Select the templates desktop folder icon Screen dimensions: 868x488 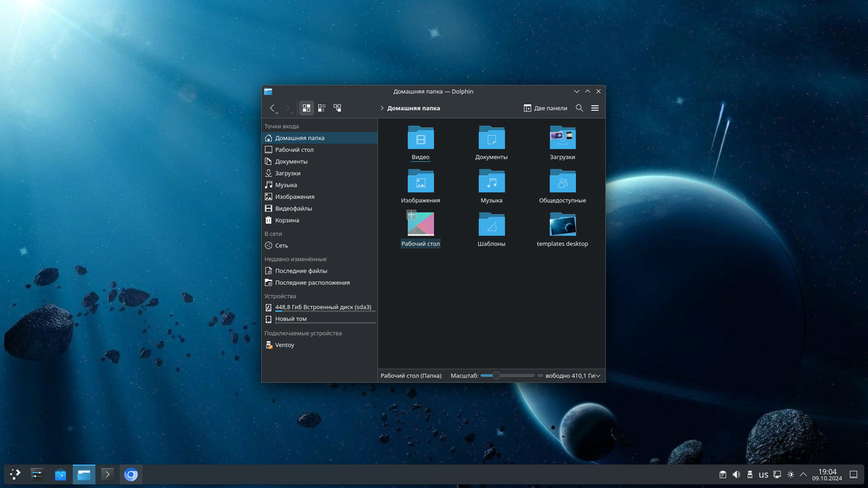562,225
